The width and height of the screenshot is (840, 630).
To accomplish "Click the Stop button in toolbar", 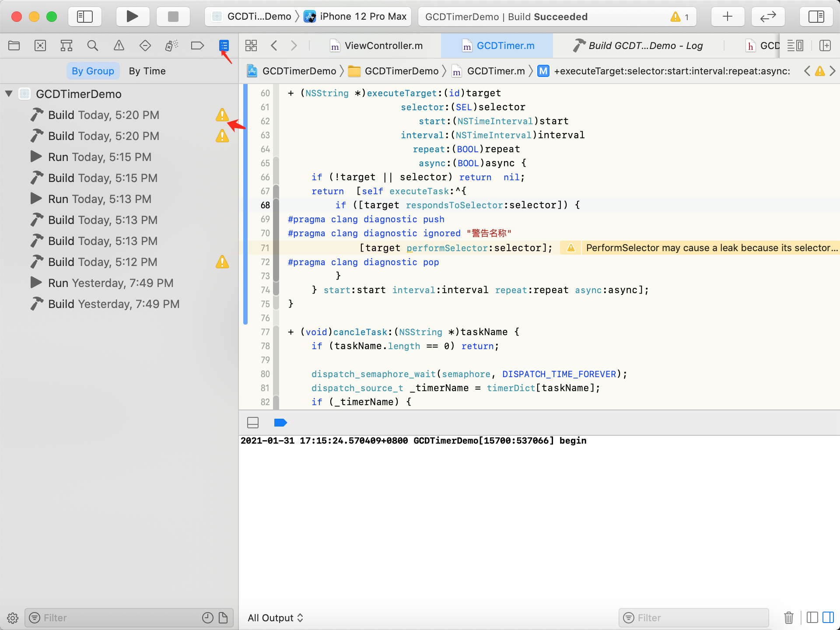I will pos(173,17).
